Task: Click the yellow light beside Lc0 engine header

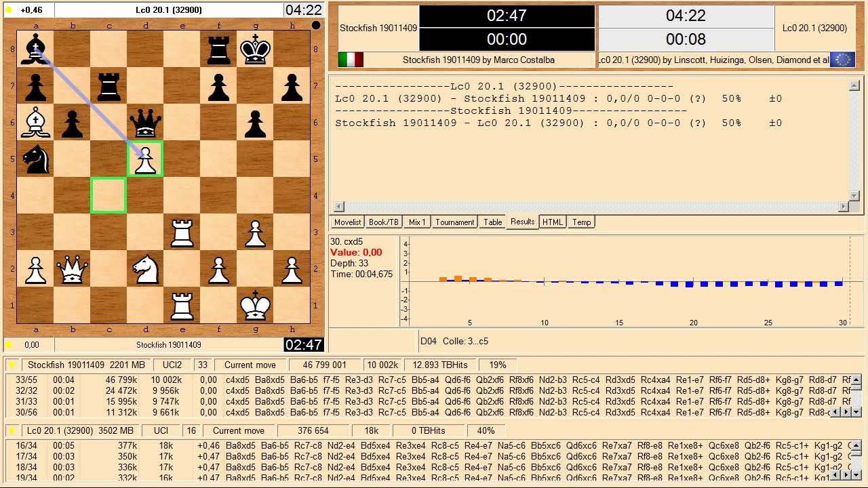Action: point(12,430)
